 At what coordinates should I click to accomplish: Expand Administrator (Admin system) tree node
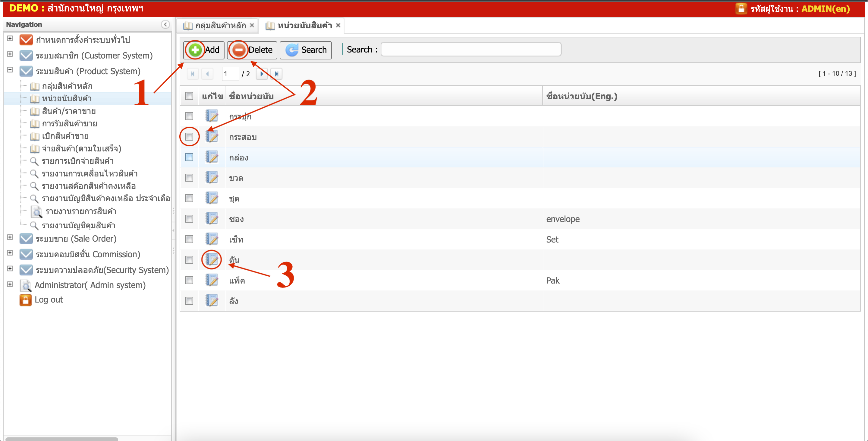(10, 284)
